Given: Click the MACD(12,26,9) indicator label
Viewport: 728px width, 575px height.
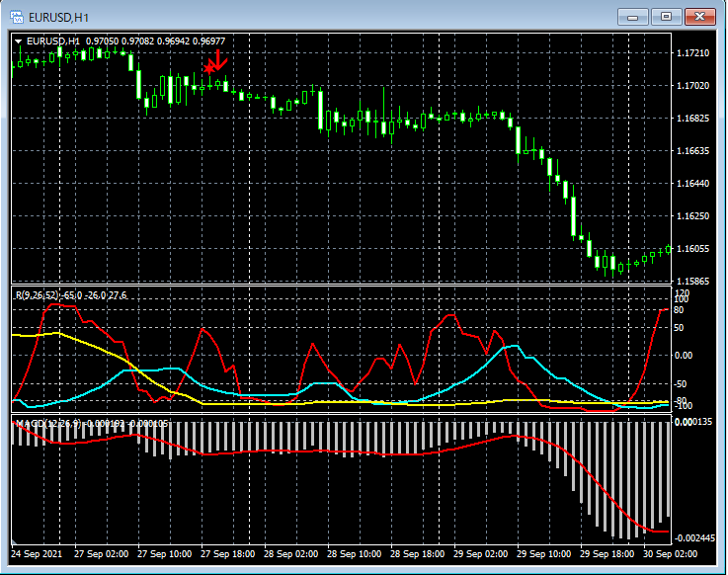Looking at the screenshot, I should tap(48, 424).
